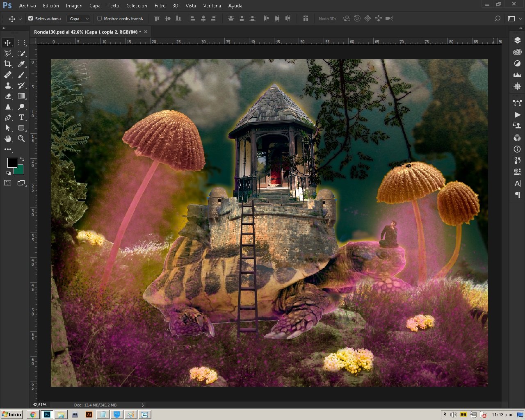The height and width of the screenshot is (420, 525).
Task: Open Chrome from the taskbar
Action: (33, 415)
